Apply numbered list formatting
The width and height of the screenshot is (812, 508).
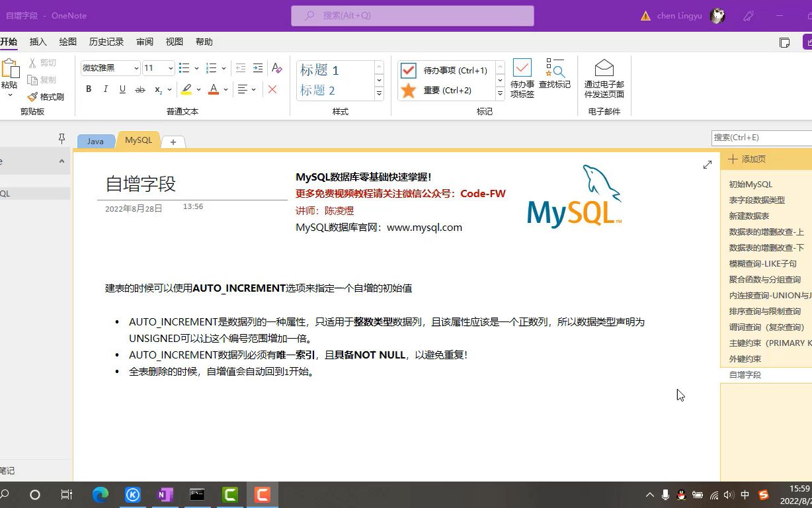click(x=212, y=68)
